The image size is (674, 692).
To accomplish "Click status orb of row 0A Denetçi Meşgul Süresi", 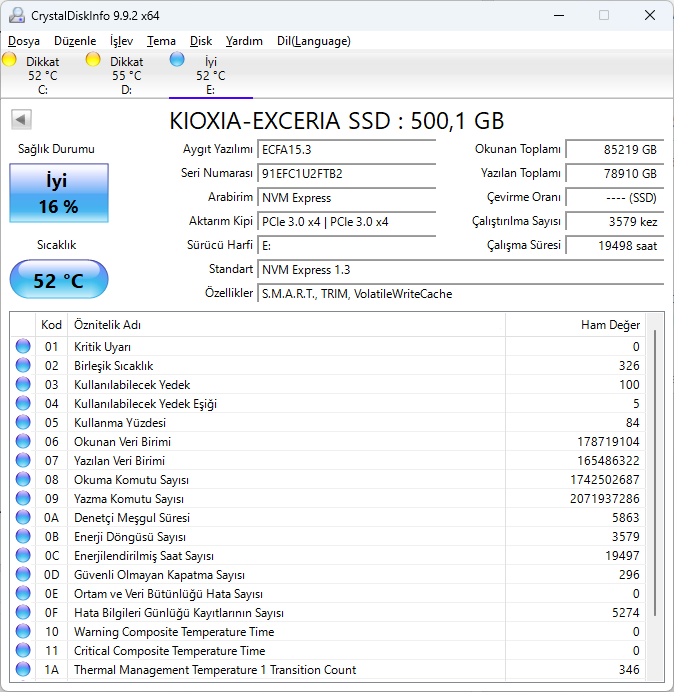I will point(23,517).
